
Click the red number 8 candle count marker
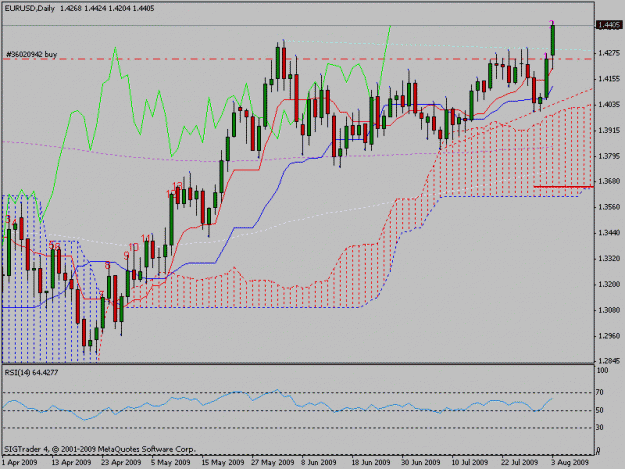click(107, 265)
